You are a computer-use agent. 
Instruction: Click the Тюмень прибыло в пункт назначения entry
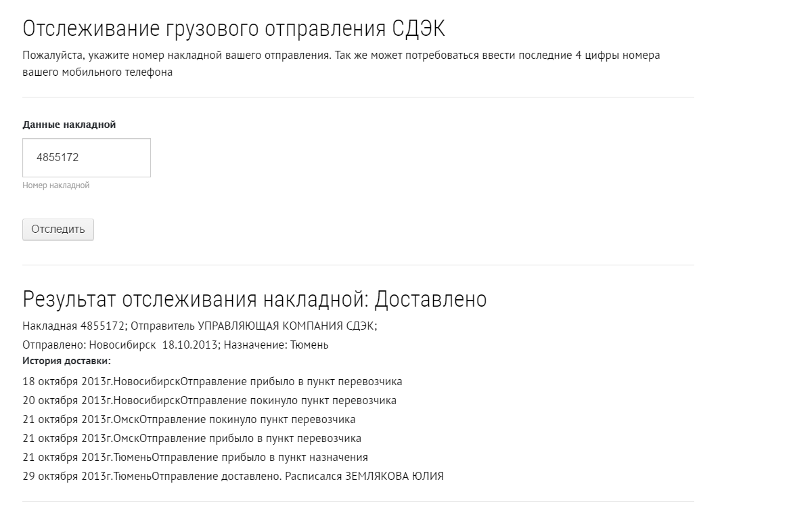coord(195,457)
